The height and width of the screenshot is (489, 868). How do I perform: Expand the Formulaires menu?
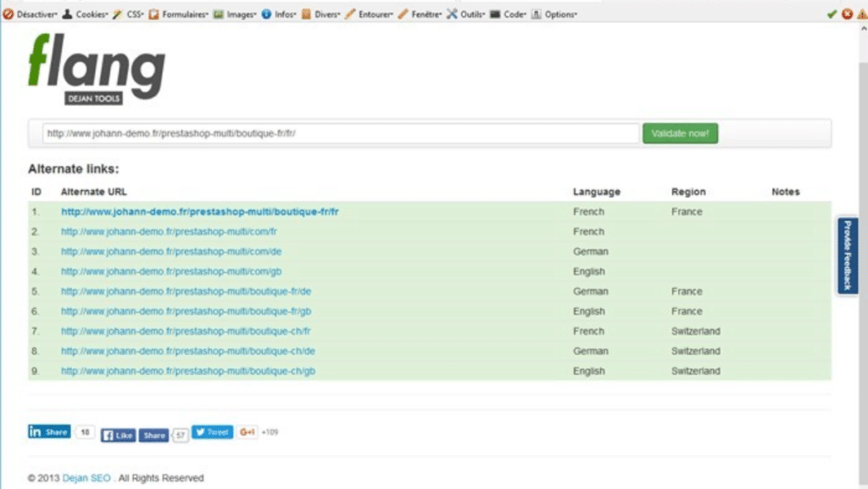tap(178, 14)
